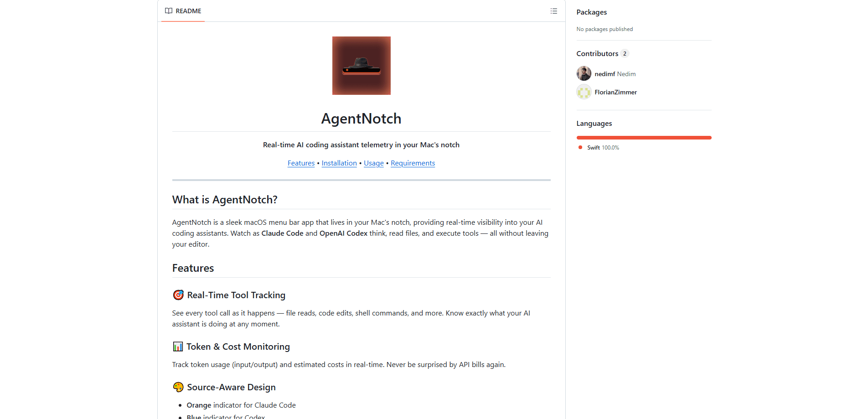
Task: Click the palette emoji beside Source-Aware Design
Action: [178, 387]
